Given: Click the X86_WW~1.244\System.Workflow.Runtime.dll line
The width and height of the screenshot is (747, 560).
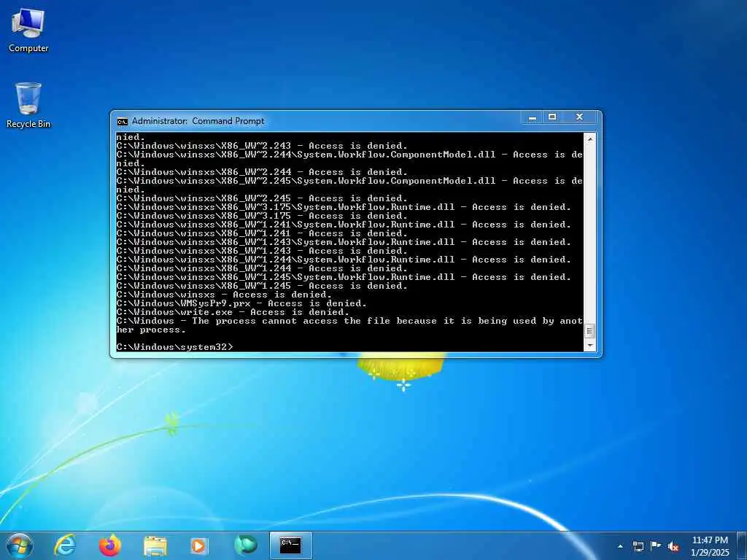Looking at the screenshot, I should pos(344,260).
